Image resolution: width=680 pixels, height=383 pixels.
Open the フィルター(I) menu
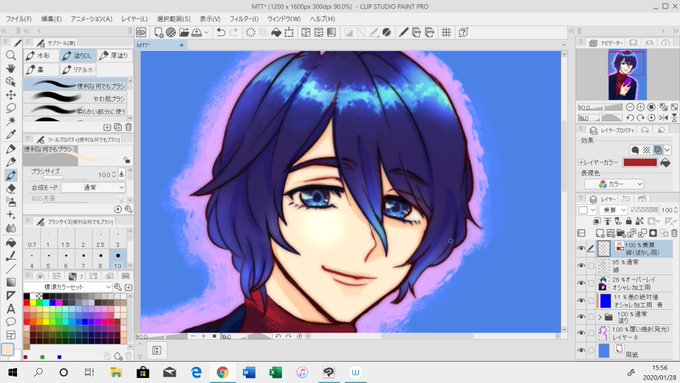pyautogui.click(x=244, y=19)
